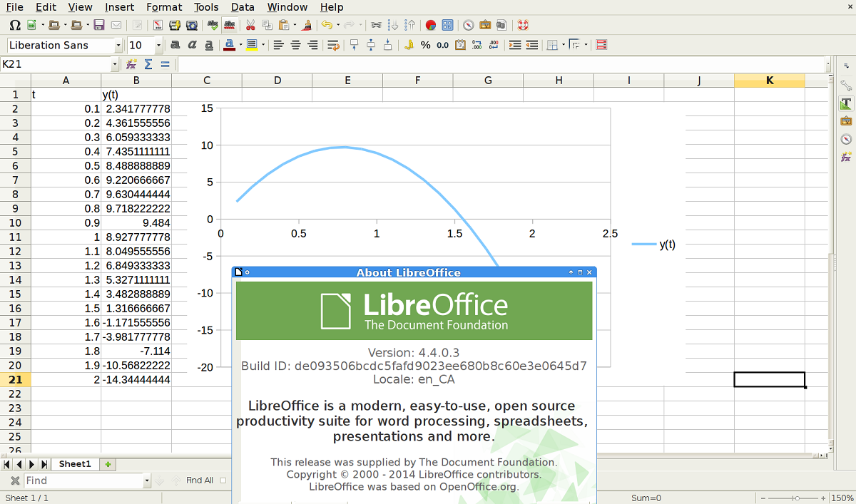Open background color dropdown arrow
The height and width of the screenshot is (504, 856).
click(263, 45)
